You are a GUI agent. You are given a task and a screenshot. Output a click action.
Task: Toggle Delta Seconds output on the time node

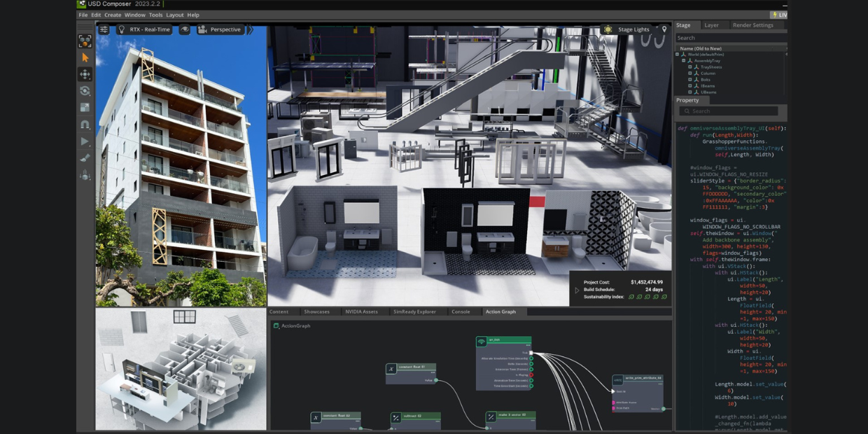tap(531, 364)
